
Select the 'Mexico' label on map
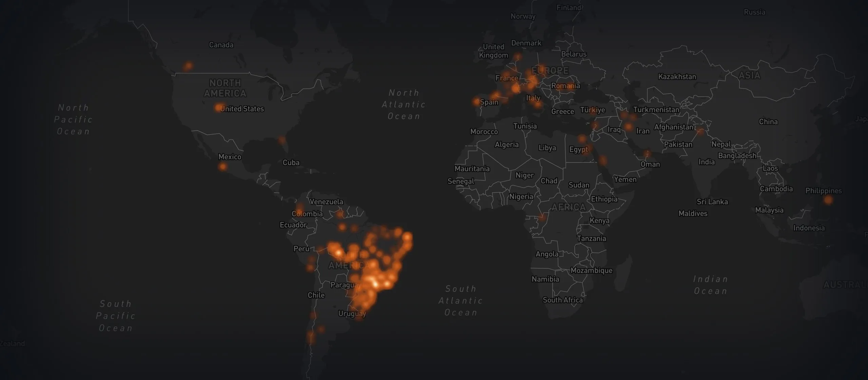[x=230, y=157]
